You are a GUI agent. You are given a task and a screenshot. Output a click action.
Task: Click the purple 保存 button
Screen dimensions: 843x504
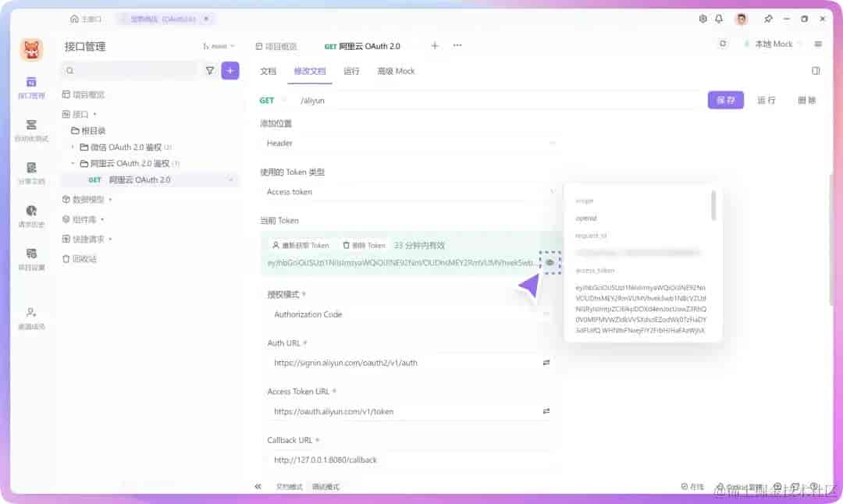pos(725,100)
